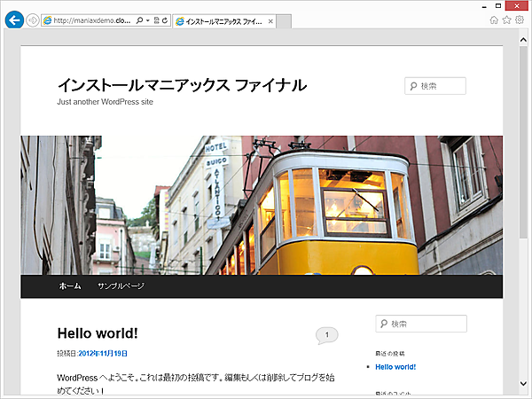Click the ホーム navigation menu item
532x399 pixels.
tap(70, 286)
